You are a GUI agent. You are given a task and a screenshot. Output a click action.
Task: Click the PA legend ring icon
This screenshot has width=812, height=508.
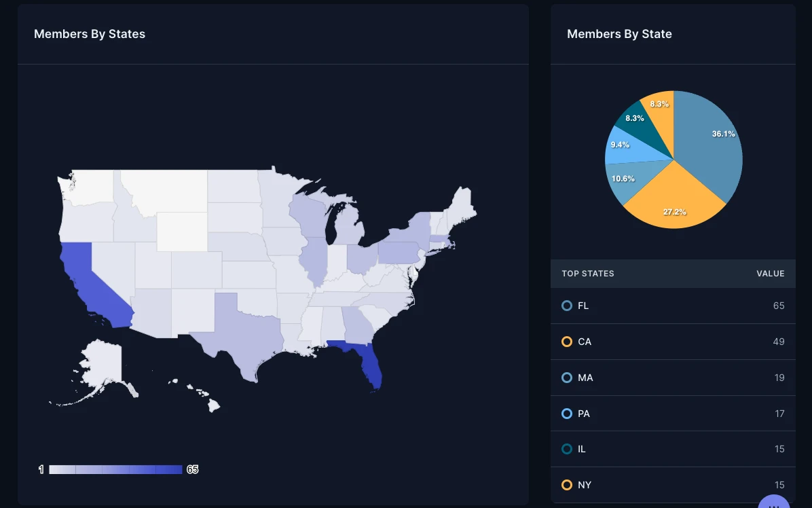(567, 414)
